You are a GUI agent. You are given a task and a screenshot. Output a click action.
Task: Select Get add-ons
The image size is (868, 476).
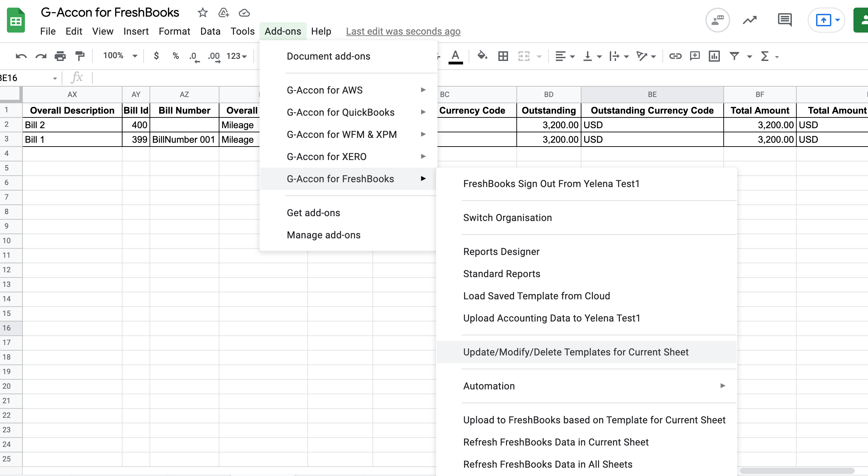[x=348, y=213]
